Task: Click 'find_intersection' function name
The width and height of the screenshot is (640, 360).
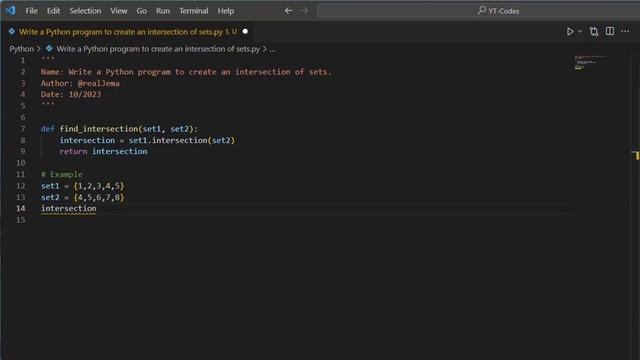Action: [99, 129]
